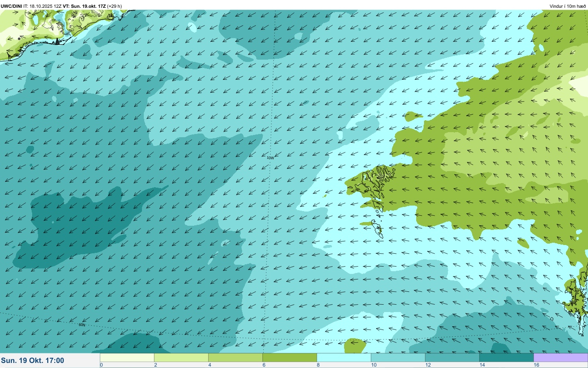
Task: Click the 'UWC/DINI IT: 18.10.2025 12Z' header text
Action: (31, 6)
